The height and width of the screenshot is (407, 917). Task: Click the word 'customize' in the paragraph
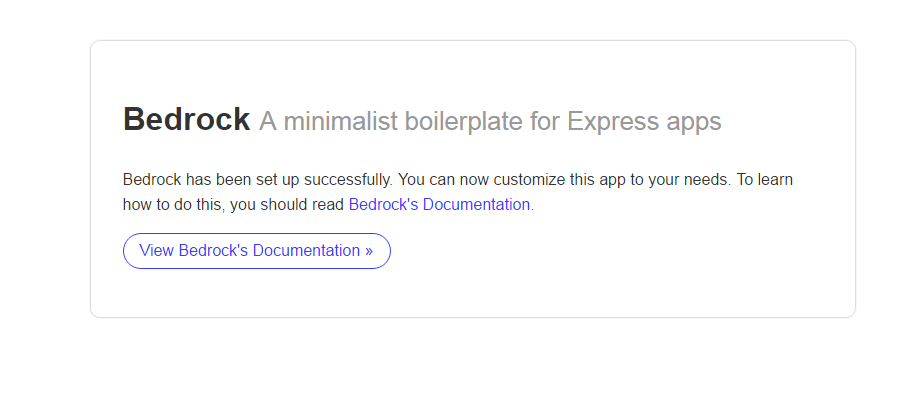[x=529, y=180]
